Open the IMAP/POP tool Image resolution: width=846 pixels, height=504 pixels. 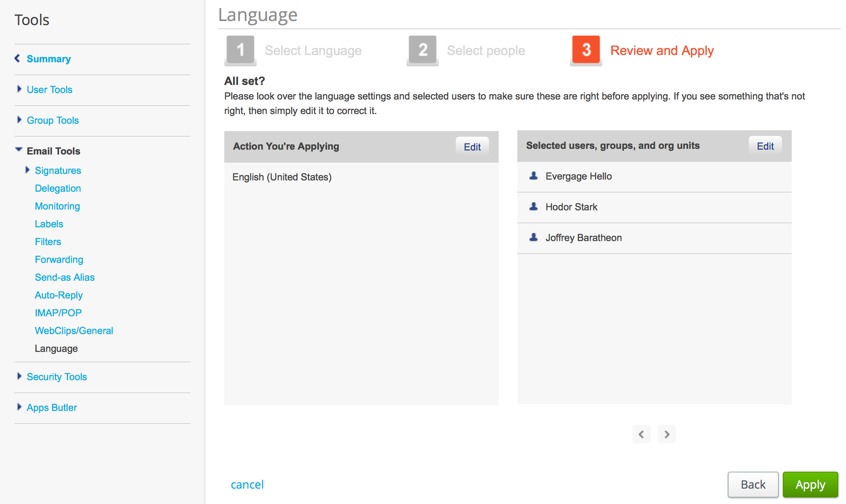coord(58,313)
